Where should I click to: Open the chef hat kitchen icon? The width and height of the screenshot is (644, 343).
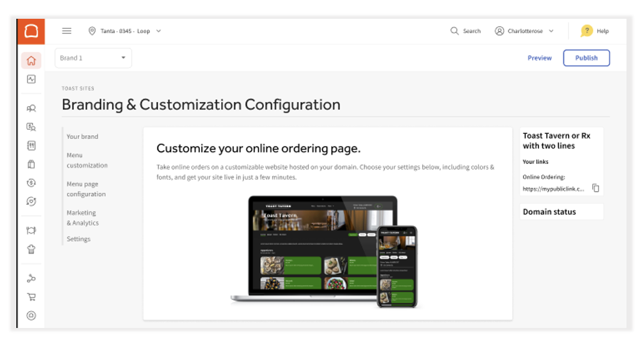(31, 249)
